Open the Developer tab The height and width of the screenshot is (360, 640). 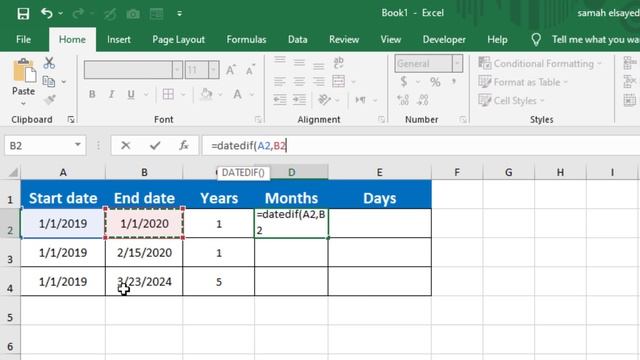click(x=444, y=40)
